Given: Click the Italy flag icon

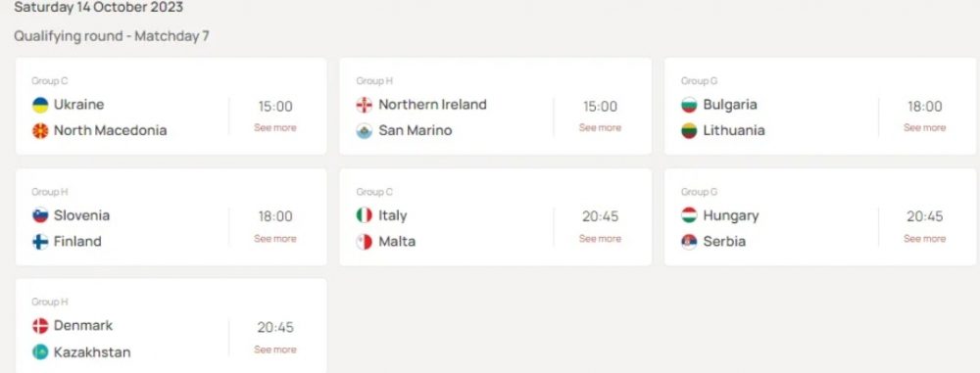Looking at the screenshot, I should point(365,215).
